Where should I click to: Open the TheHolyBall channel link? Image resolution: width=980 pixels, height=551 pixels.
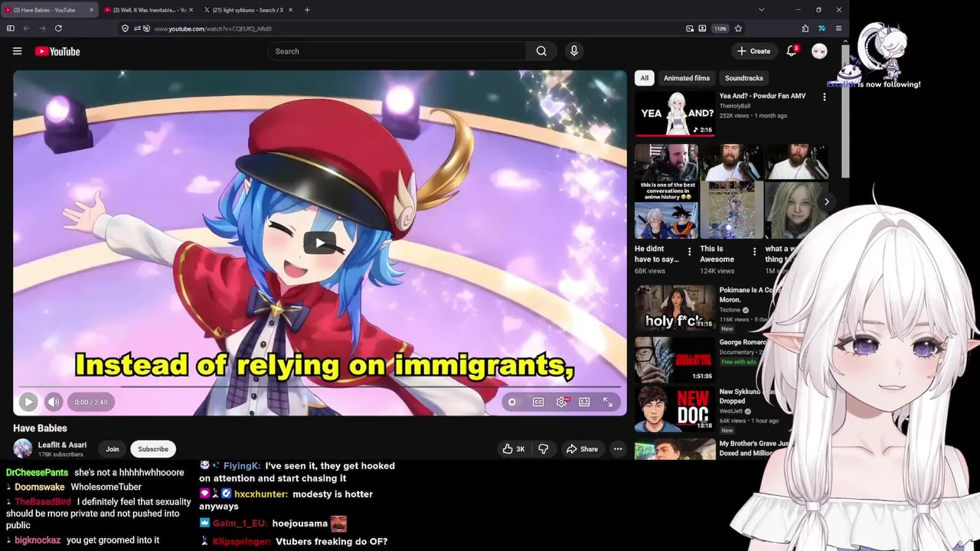736,106
